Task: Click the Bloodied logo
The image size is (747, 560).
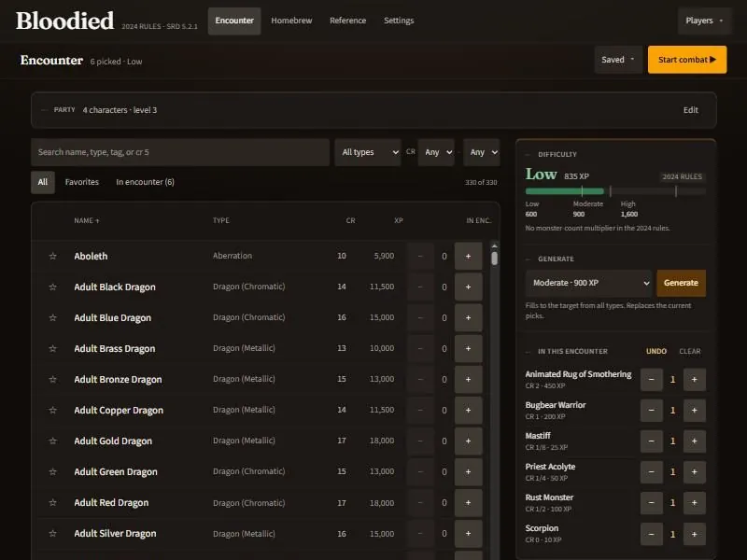Action: (x=64, y=21)
